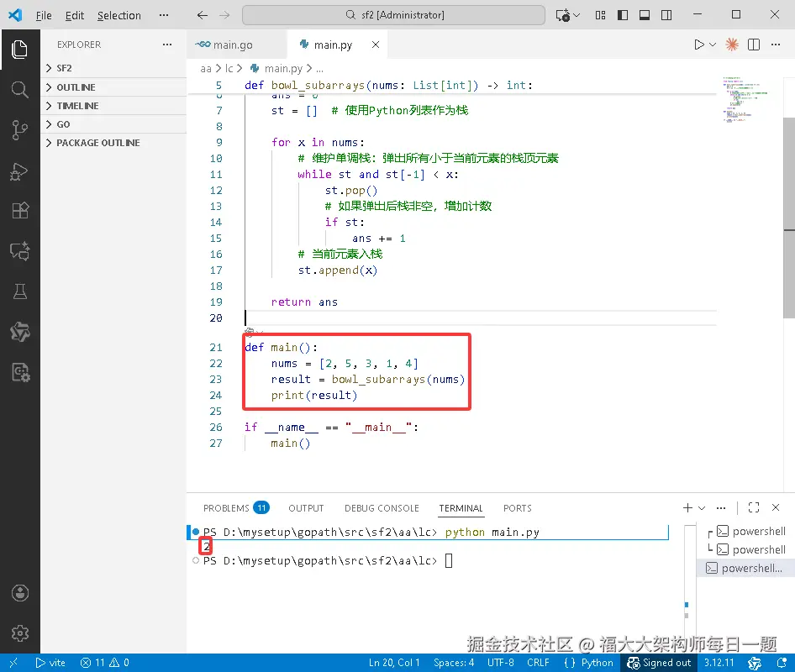Open the Selection menu
The width and height of the screenshot is (795, 672).
click(119, 15)
